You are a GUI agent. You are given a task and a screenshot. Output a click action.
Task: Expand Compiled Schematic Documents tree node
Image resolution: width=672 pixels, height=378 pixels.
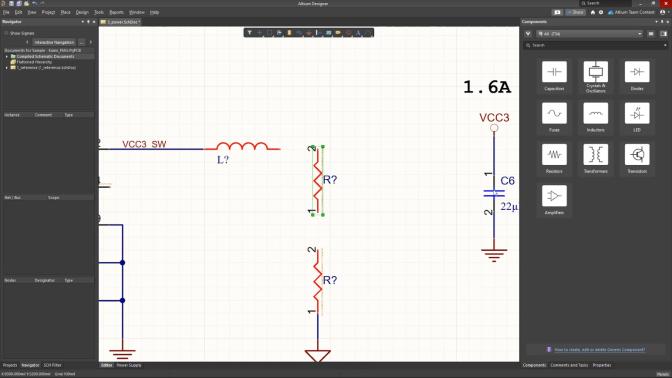(6, 57)
